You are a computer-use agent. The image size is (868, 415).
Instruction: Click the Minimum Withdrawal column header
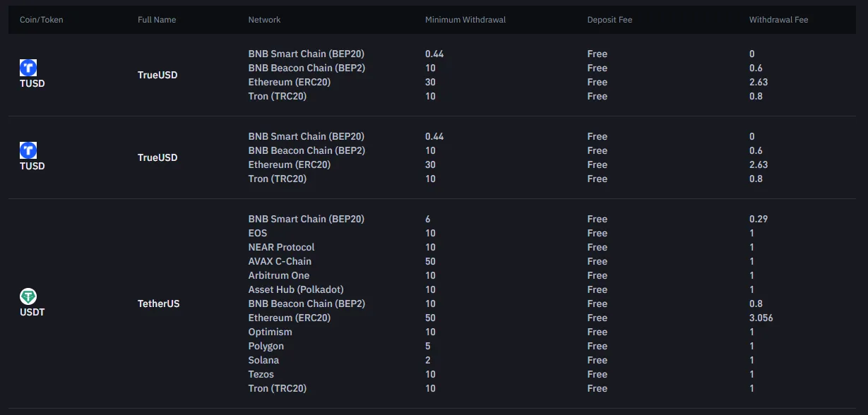(465, 20)
